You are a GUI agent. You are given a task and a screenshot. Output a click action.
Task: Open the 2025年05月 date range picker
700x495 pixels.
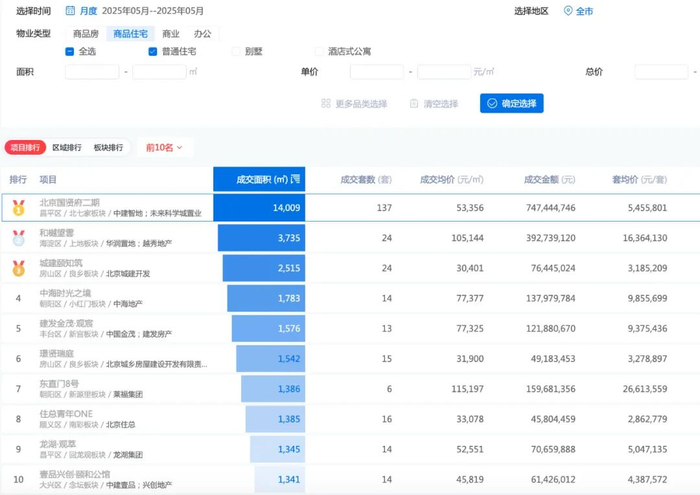coord(153,11)
